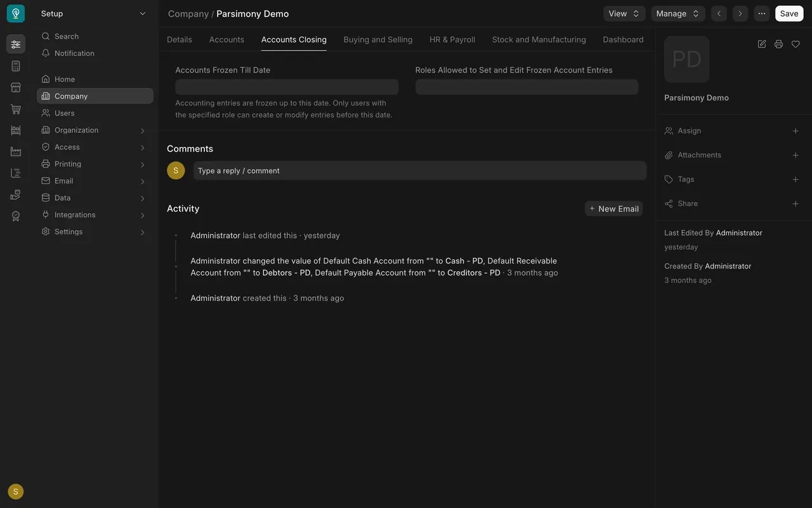The height and width of the screenshot is (508, 812).
Task: Click the New Email button
Action: pyautogui.click(x=613, y=208)
